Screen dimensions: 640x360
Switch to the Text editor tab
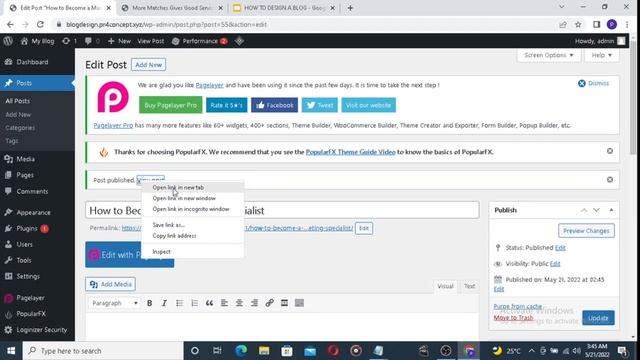(469, 287)
